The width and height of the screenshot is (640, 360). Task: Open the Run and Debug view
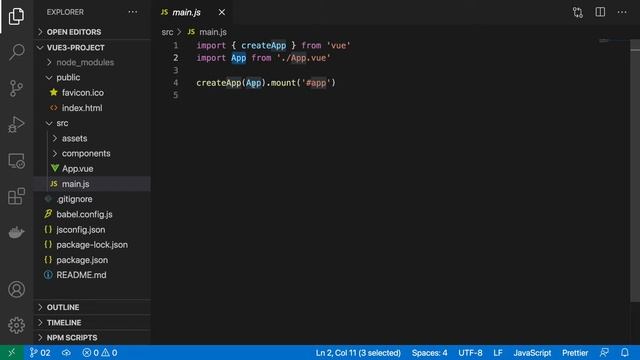click(16, 124)
